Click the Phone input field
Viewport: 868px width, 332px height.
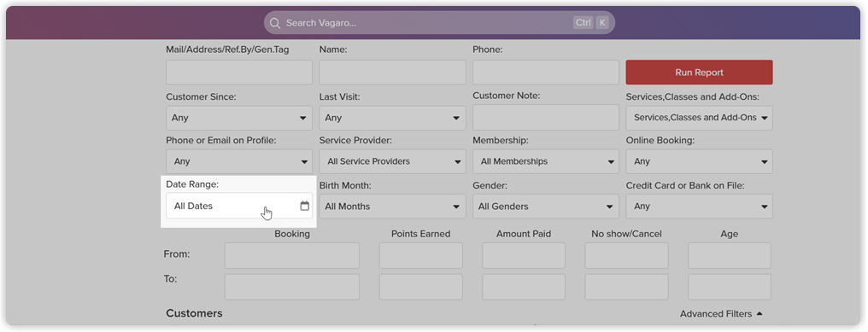pos(546,73)
